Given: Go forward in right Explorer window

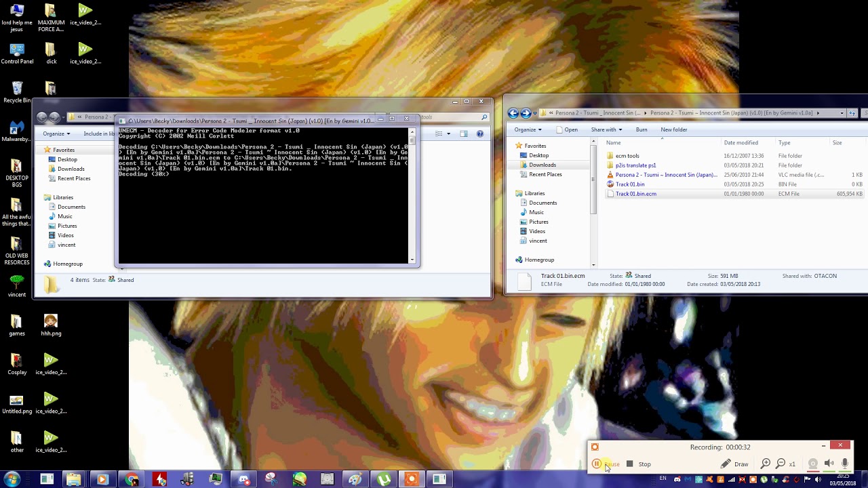Looking at the screenshot, I should coord(526,113).
